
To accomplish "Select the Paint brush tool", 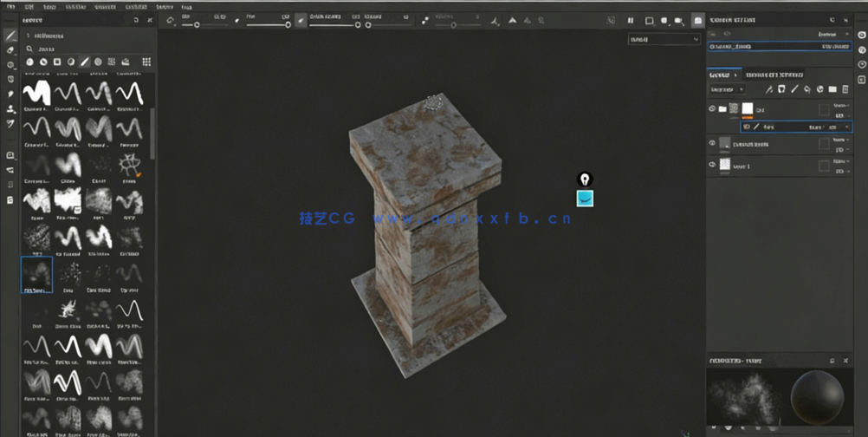I will click(x=10, y=36).
